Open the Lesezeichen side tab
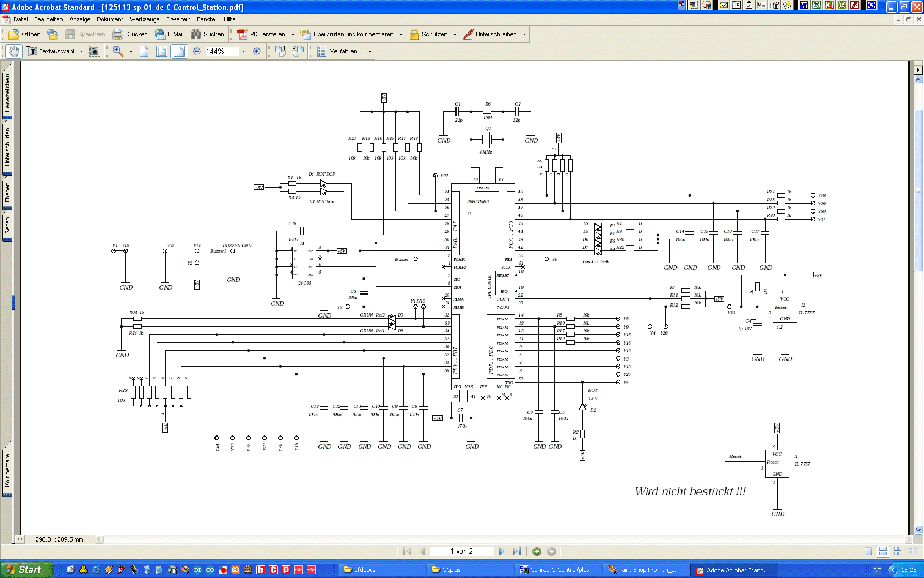Image resolution: width=924 pixels, height=578 pixels. coord(7,93)
